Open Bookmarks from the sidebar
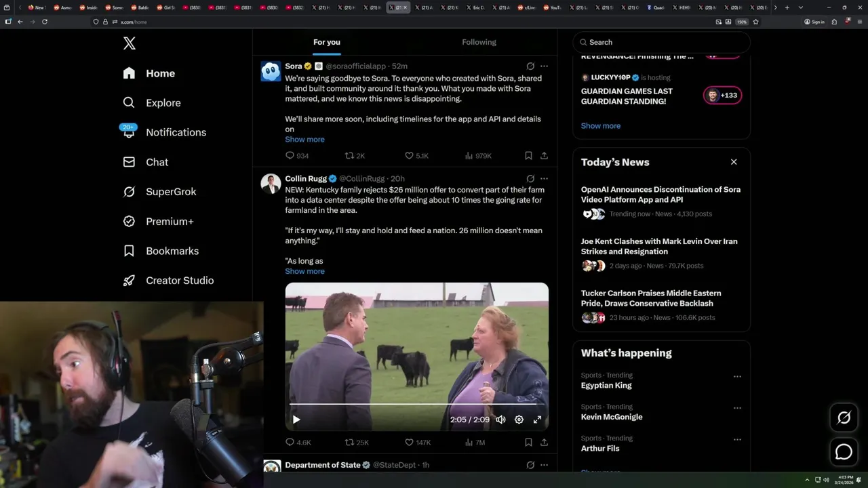The image size is (868, 488). pos(161,251)
